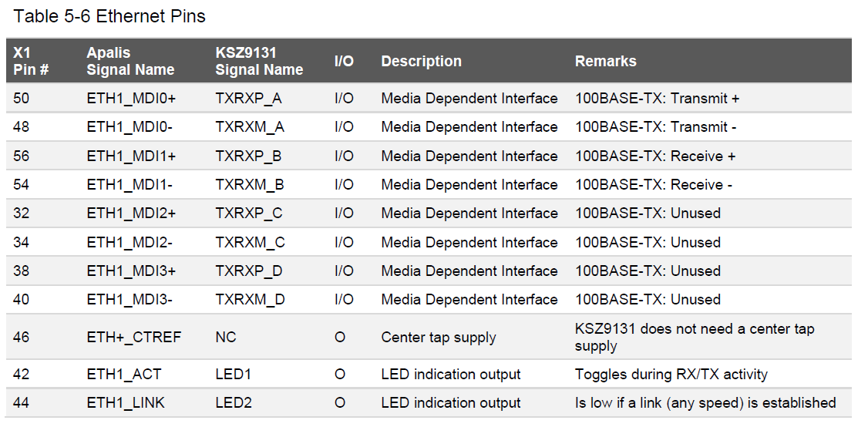Select the ETH1_MDI3+ row signal name

pos(131,271)
